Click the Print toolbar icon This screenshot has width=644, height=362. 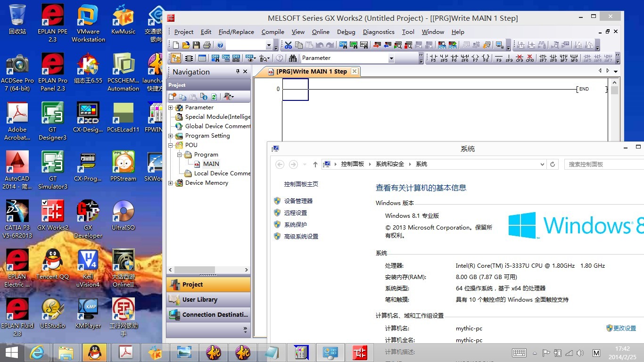[x=206, y=45]
